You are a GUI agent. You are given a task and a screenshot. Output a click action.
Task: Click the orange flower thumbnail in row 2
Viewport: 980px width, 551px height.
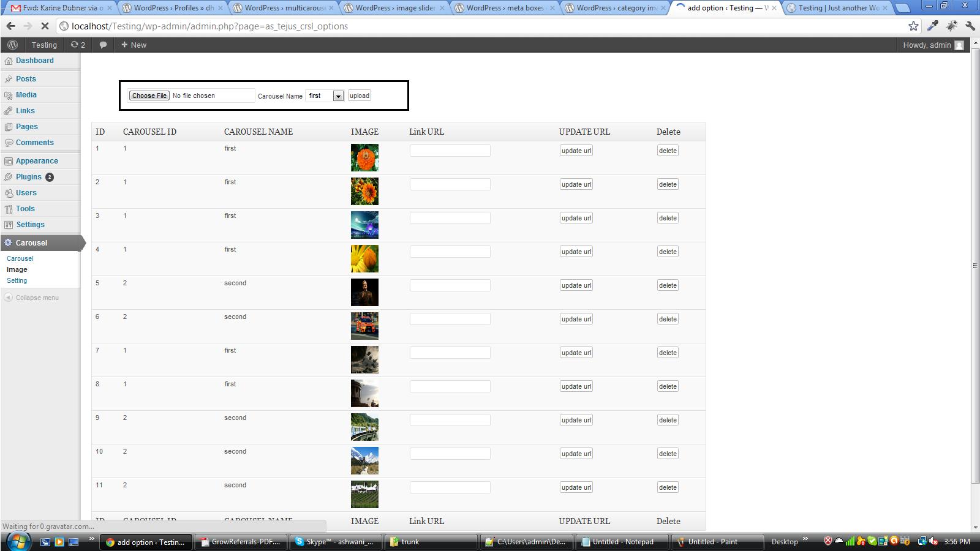(x=364, y=191)
